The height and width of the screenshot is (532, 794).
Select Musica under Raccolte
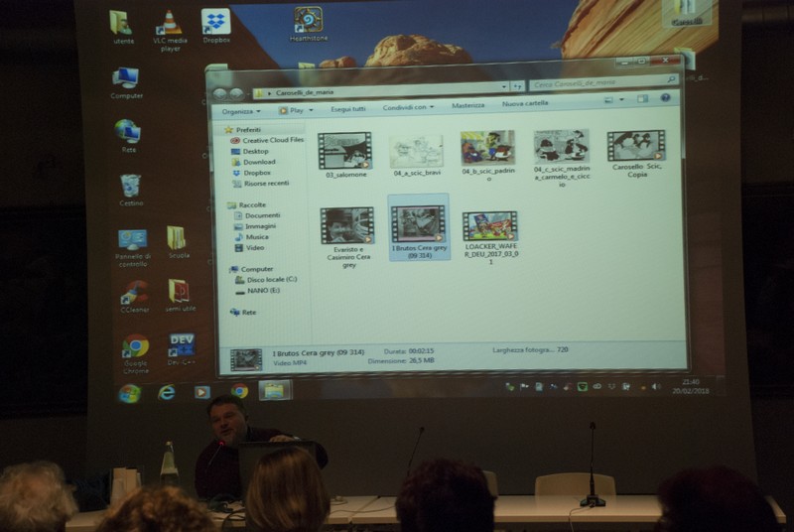coord(252,237)
